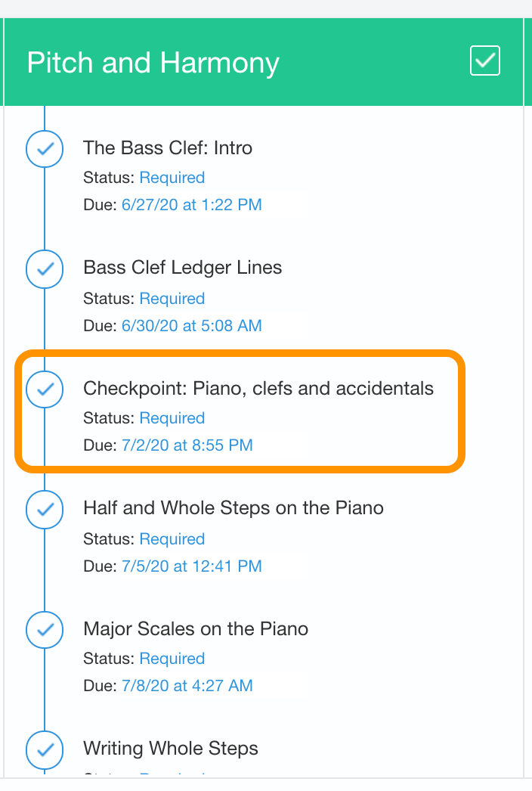Click the checkmark circle beside Major Scales on the Piano
This screenshot has height=791, width=532.
click(45, 630)
